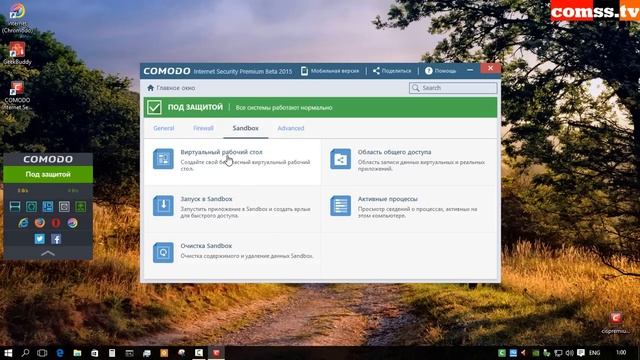Click the Главное окно link
The width and height of the screenshot is (640, 360).
[x=176, y=88]
